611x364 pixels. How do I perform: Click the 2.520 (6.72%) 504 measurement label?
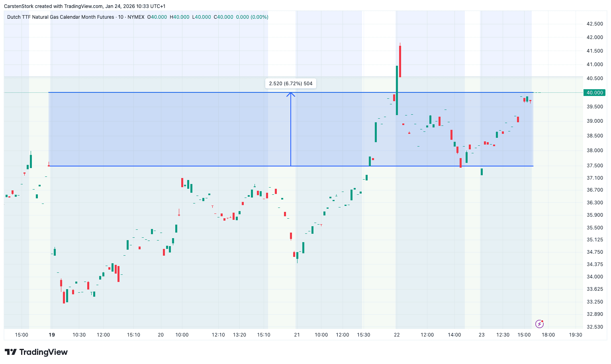(291, 84)
